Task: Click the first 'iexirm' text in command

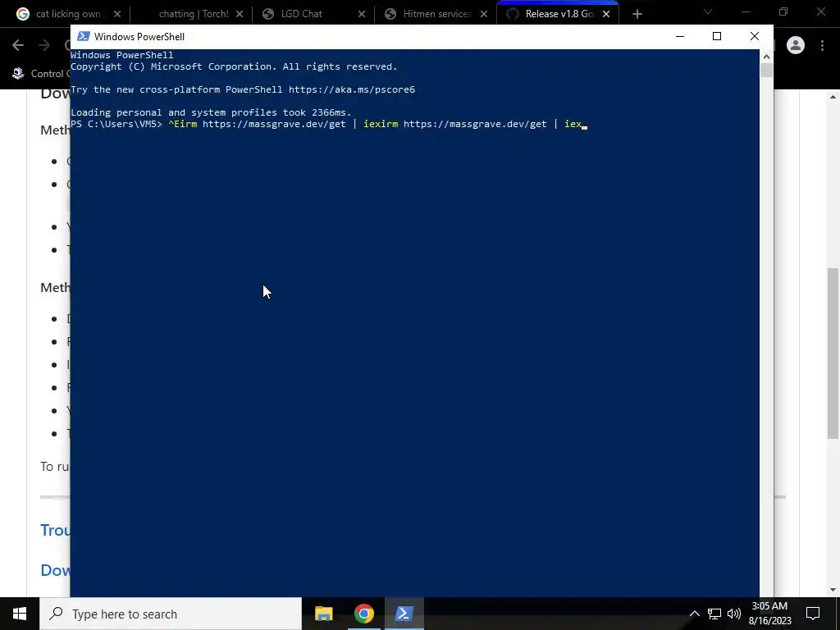Action: point(381,124)
